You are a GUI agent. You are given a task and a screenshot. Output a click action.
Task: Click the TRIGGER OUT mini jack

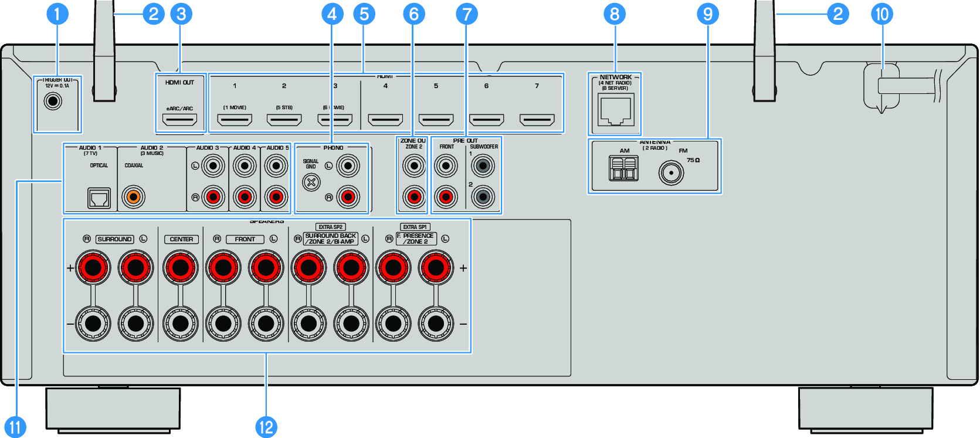[53, 102]
